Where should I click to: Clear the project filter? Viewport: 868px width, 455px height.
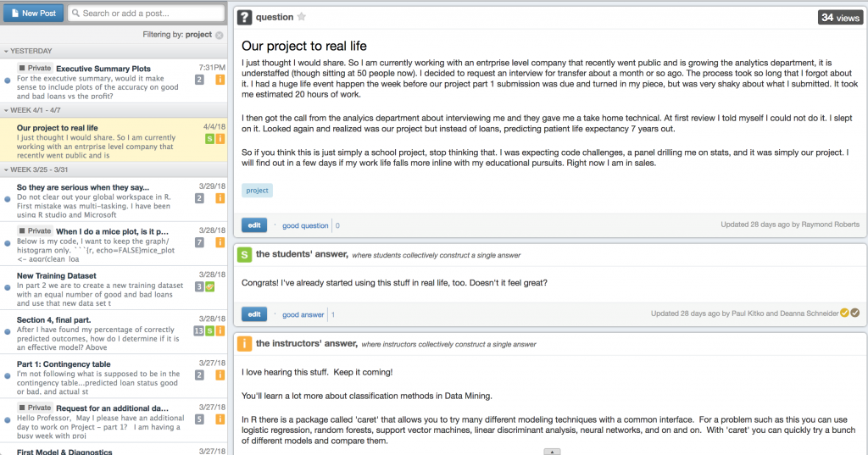[x=220, y=35]
